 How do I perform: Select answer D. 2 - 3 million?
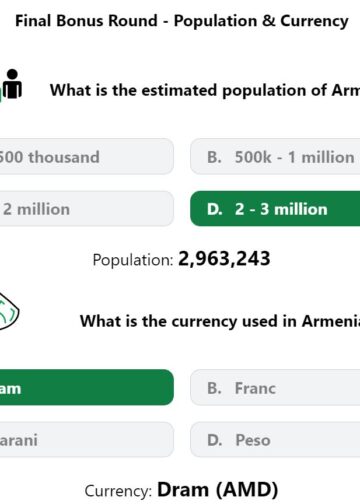[x=275, y=209]
